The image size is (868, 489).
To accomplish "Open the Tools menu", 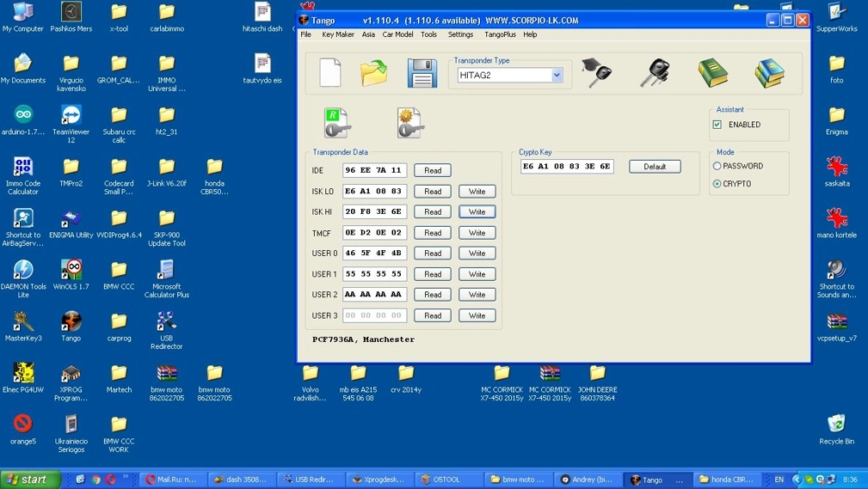I will pos(428,34).
